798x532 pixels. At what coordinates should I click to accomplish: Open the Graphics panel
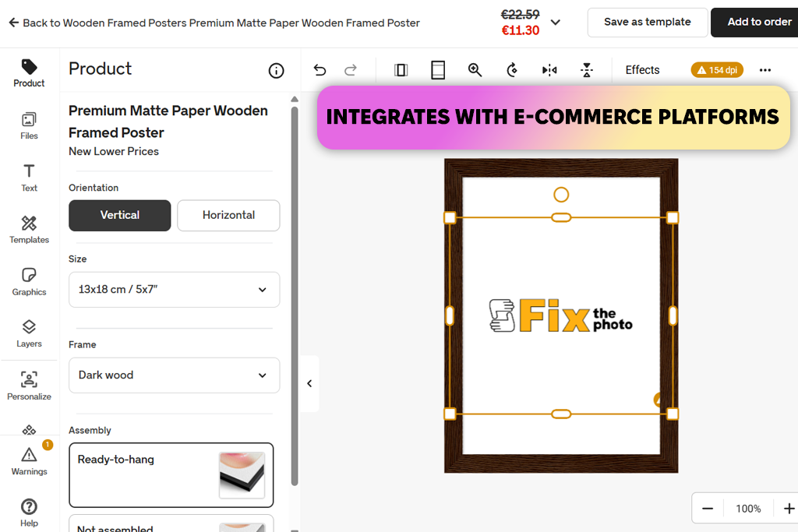click(29, 282)
